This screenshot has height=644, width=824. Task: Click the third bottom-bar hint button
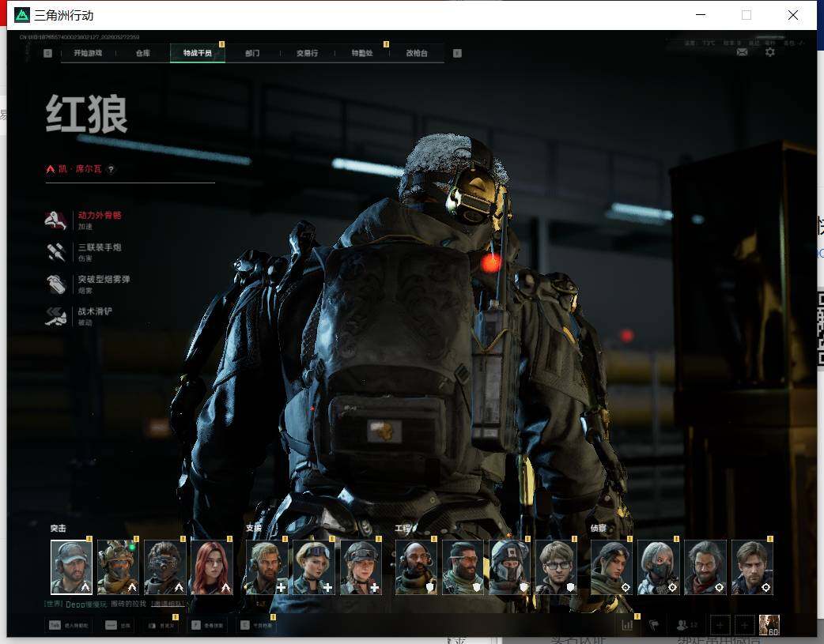pos(161,625)
